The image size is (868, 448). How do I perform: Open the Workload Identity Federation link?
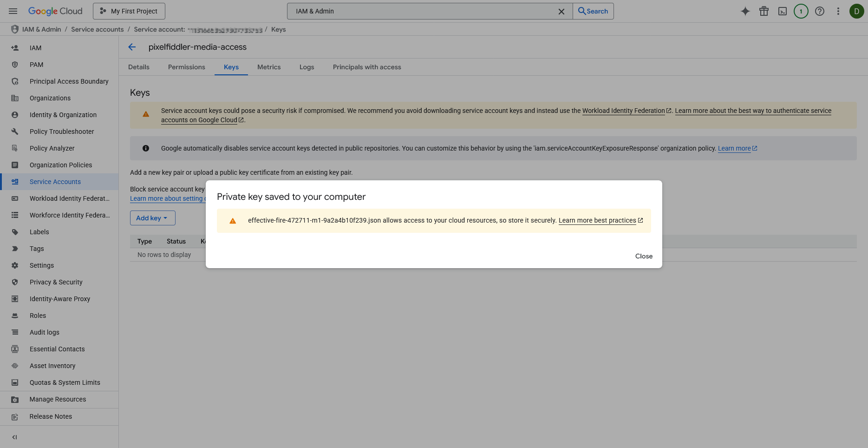click(623, 111)
